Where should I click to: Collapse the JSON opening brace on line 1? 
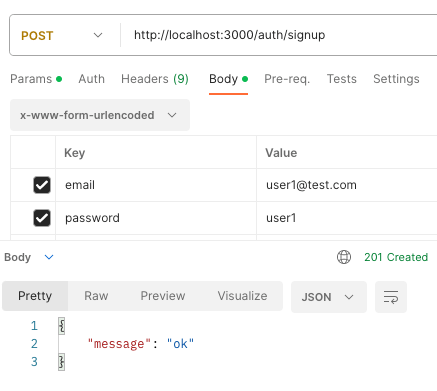(x=62, y=326)
